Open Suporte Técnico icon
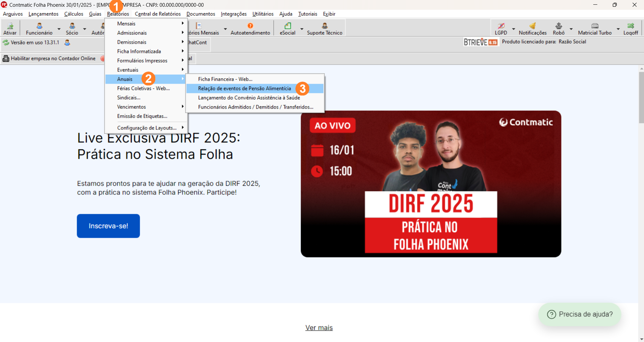 pyautogui.click(x=325, y=26)
